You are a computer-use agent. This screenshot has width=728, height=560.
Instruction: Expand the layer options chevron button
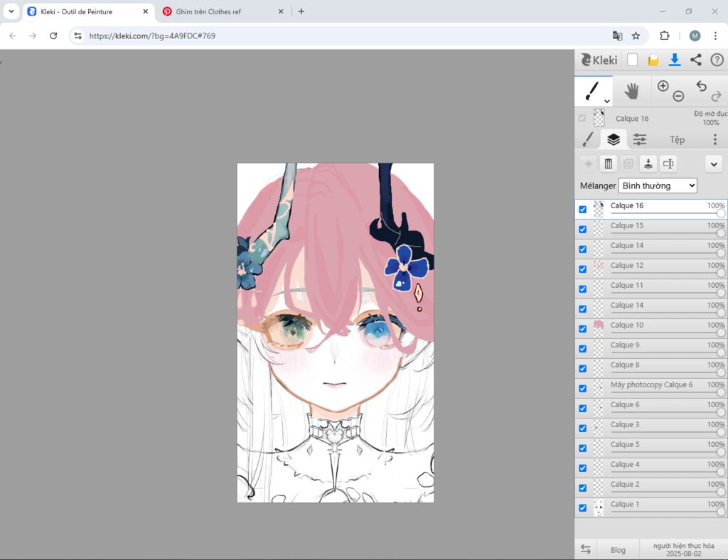click(714, 163)
